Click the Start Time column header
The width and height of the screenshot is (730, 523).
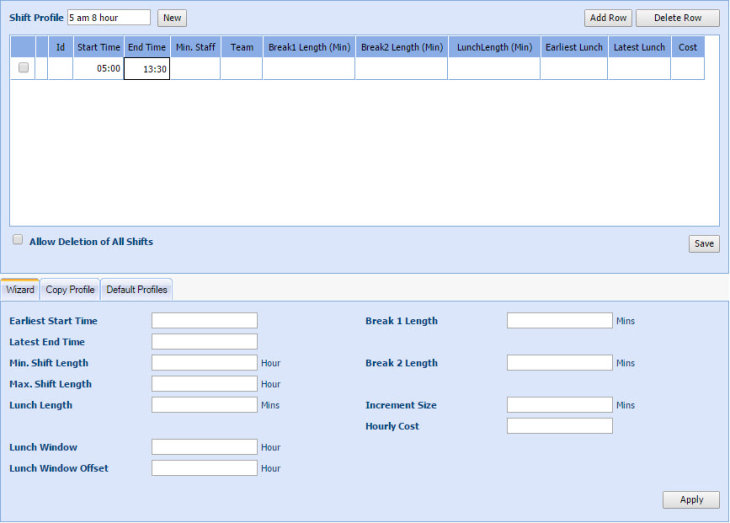(x=99, y=47)
